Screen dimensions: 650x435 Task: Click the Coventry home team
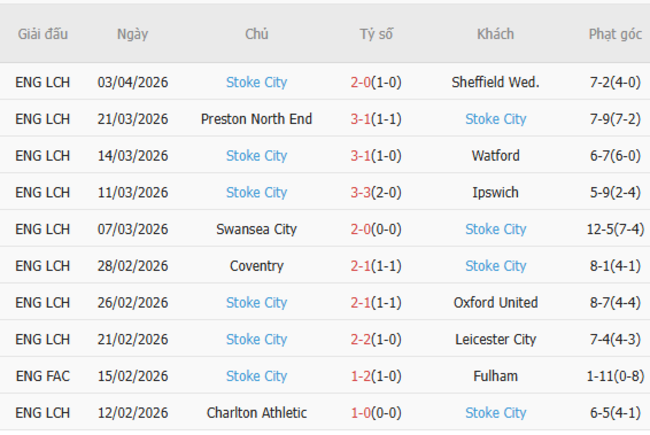click(x=256, y=266)
